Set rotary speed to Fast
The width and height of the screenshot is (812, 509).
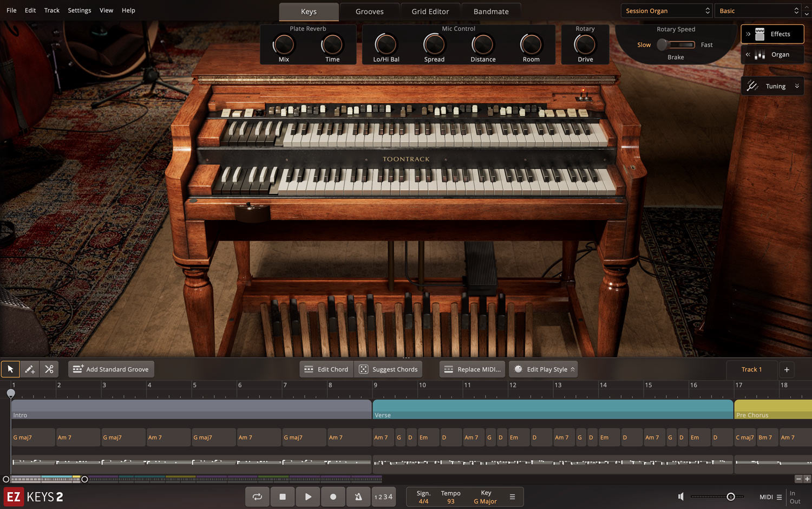(706, 45)
